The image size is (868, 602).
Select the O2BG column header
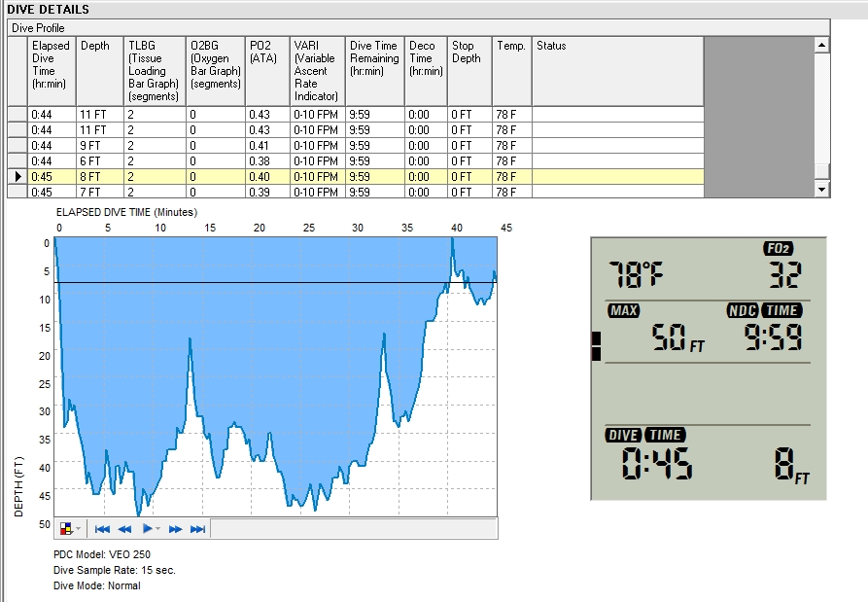pos(216,71)
